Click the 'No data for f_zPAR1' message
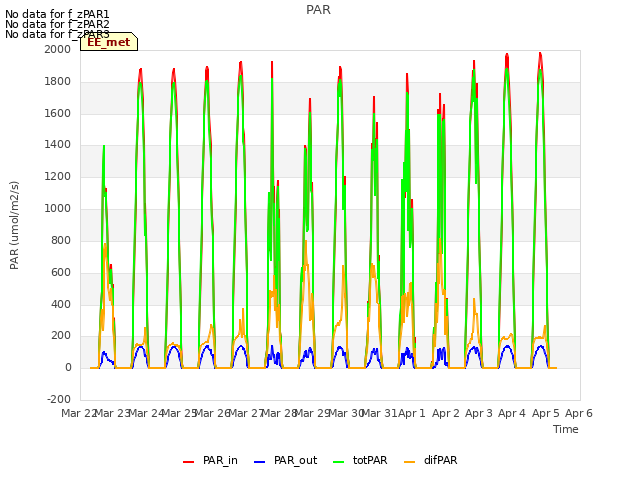 57,14
